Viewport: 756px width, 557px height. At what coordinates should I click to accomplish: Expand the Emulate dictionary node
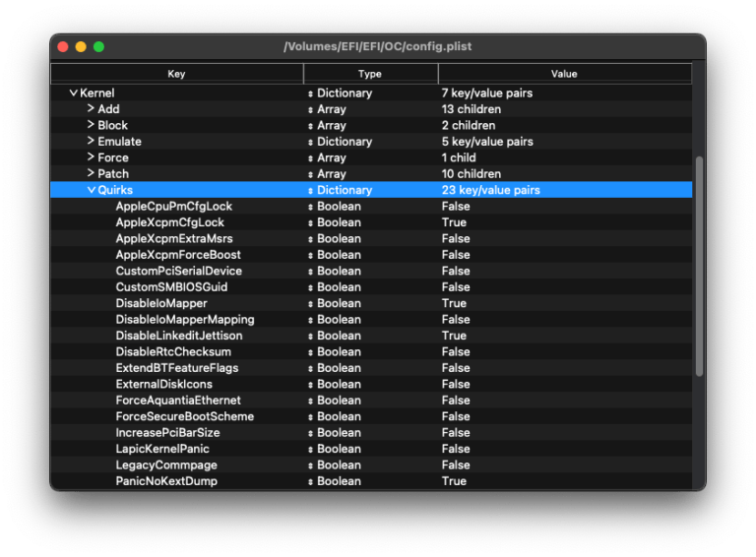click(x=91, y=142)
